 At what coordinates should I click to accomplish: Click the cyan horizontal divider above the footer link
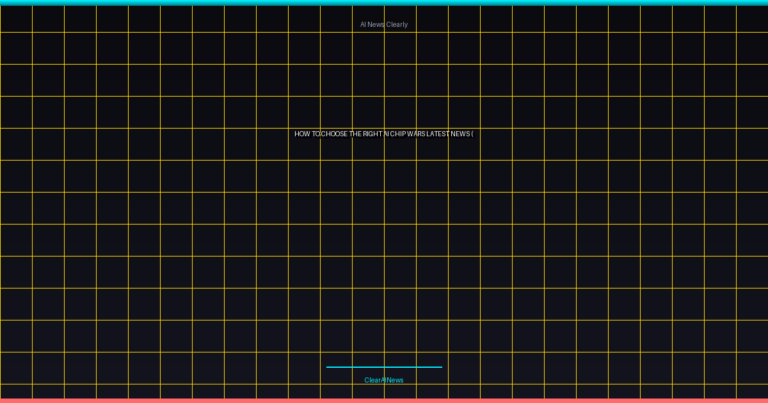384,367
